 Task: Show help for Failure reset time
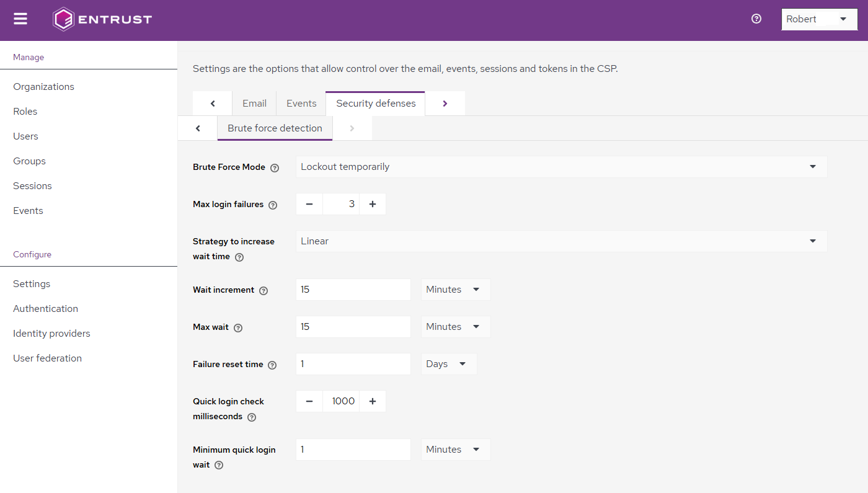(x=272, y=365)
